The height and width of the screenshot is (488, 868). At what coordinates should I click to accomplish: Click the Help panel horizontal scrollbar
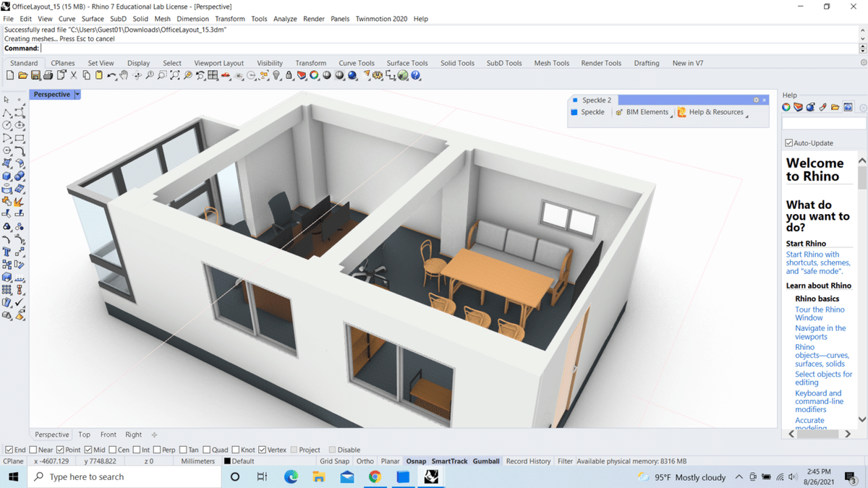pyautogui.click(x=818, y=434)
